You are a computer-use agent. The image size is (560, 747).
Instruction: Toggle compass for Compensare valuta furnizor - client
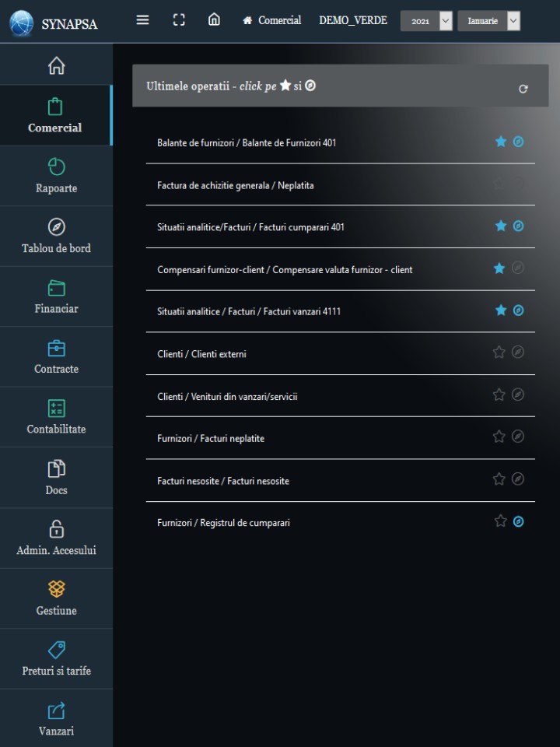[518, 268]
